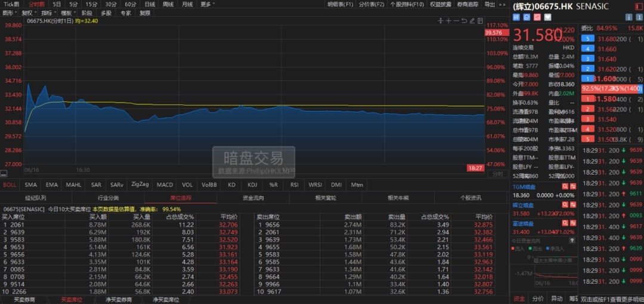Click the red picture icon near stock name

(537, 17)
